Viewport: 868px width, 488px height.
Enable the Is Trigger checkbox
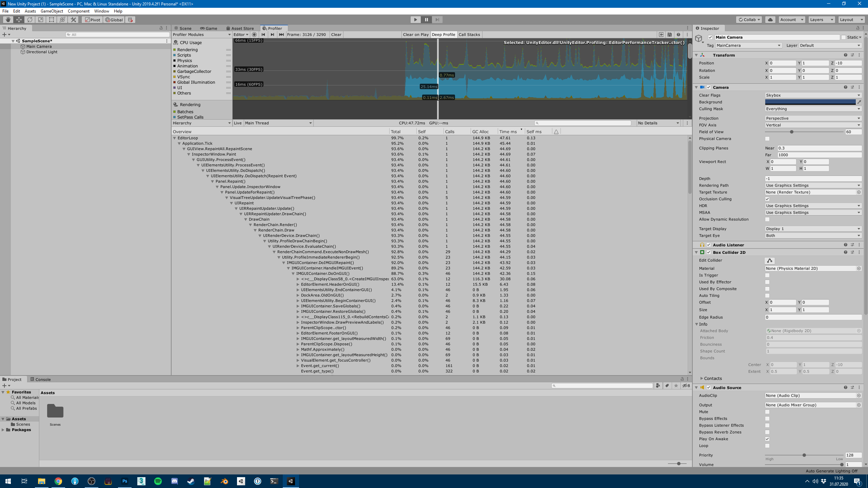pos(767,275)
